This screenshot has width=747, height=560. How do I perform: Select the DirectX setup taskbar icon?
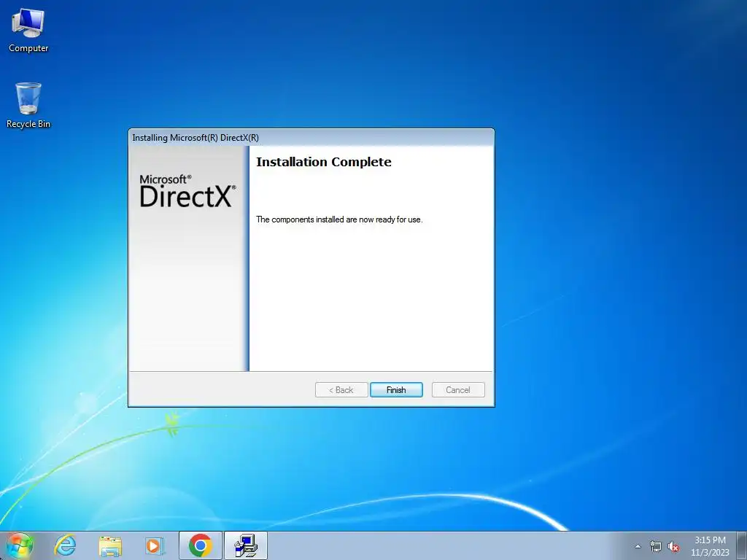click(246, 545)
